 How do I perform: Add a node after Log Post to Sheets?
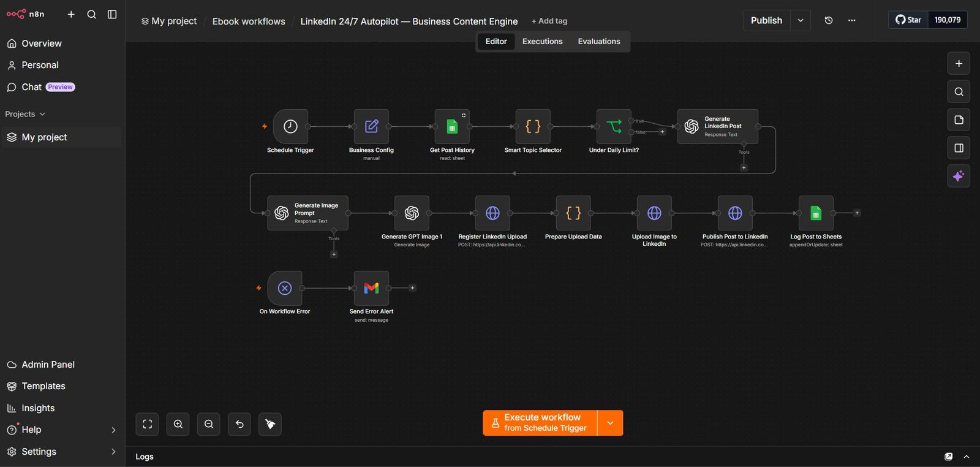(857, 213)
